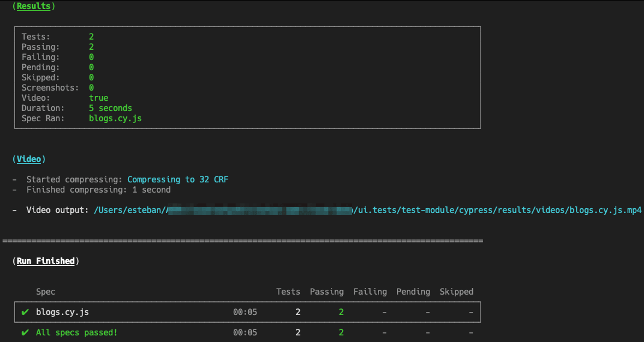Click the Skipped: label in Results box

tap(41, 77)
